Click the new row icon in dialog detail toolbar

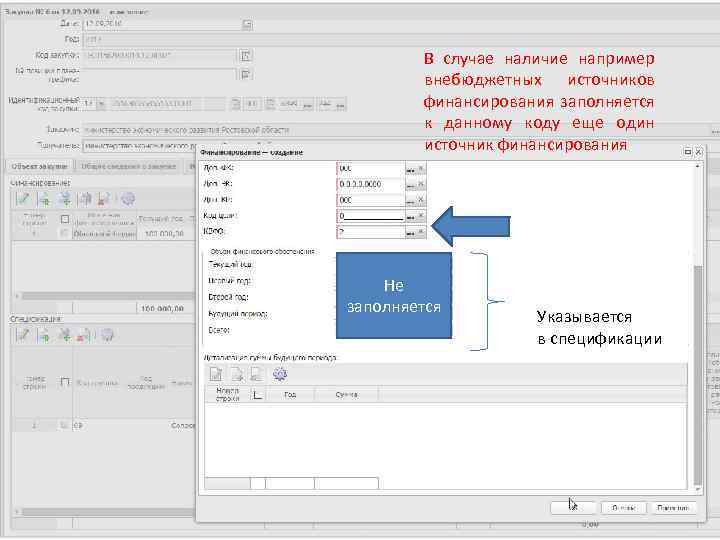216,374
